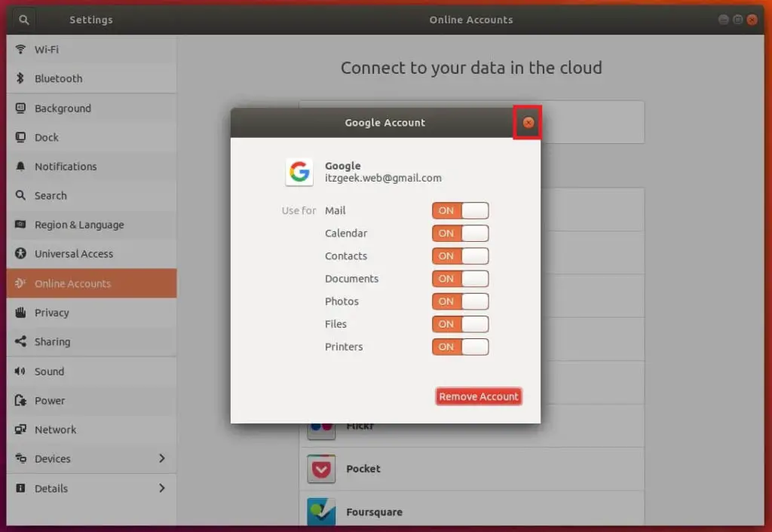This screenshot has width=772, height=532.
Task: Select Background in the sidebar
Action: point(91,108)
